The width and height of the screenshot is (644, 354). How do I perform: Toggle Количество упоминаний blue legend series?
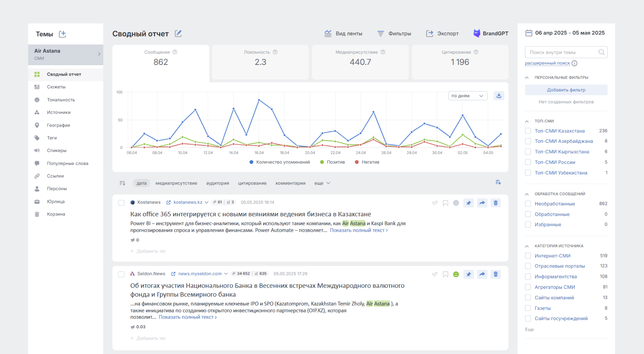coord(280,162)
